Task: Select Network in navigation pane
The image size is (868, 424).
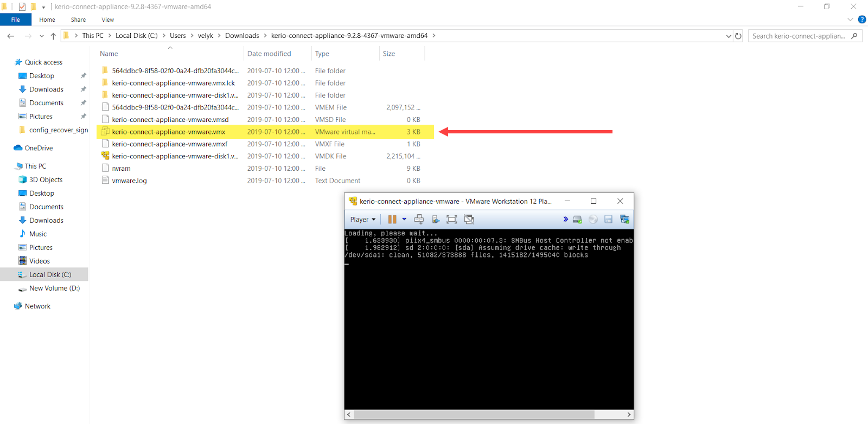Action: point(37,306)
